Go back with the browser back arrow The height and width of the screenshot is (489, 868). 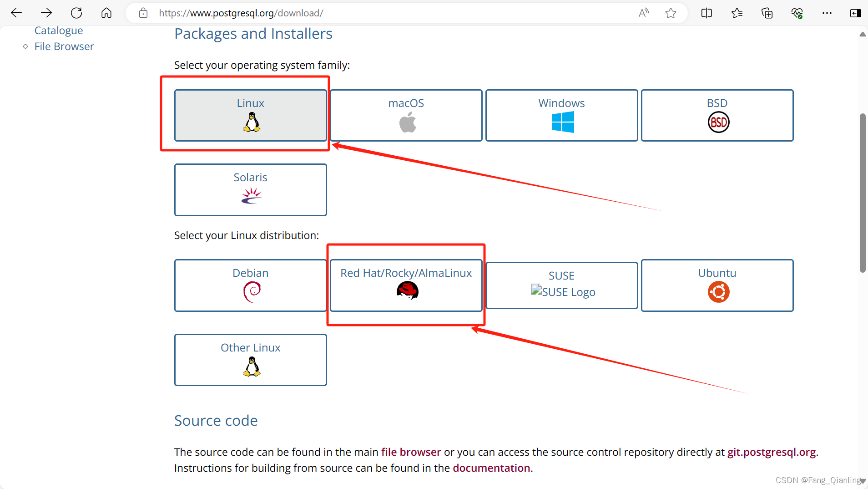pos(16,13)
